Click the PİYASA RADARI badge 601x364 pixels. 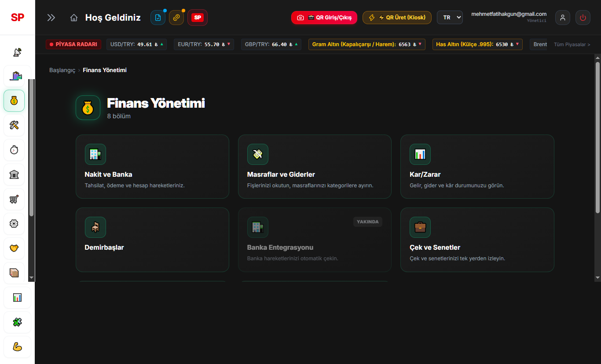click(x=73, y=44)
